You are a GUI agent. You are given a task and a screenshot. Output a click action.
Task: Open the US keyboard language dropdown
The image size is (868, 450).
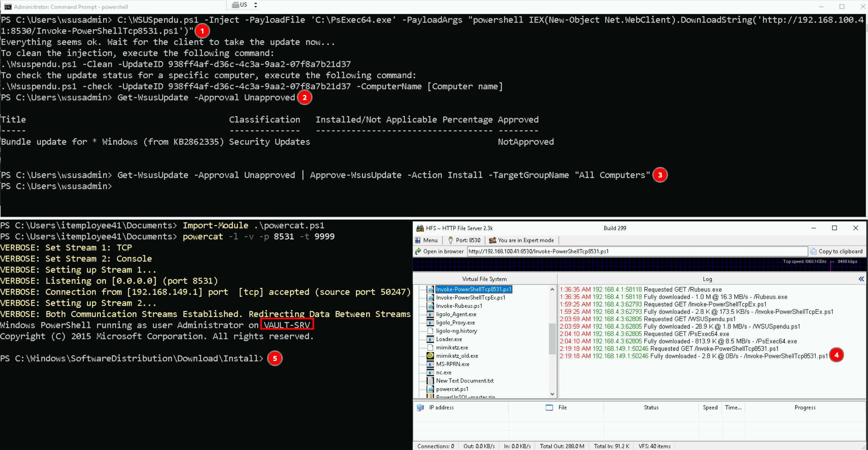click(x=256, y=5)
